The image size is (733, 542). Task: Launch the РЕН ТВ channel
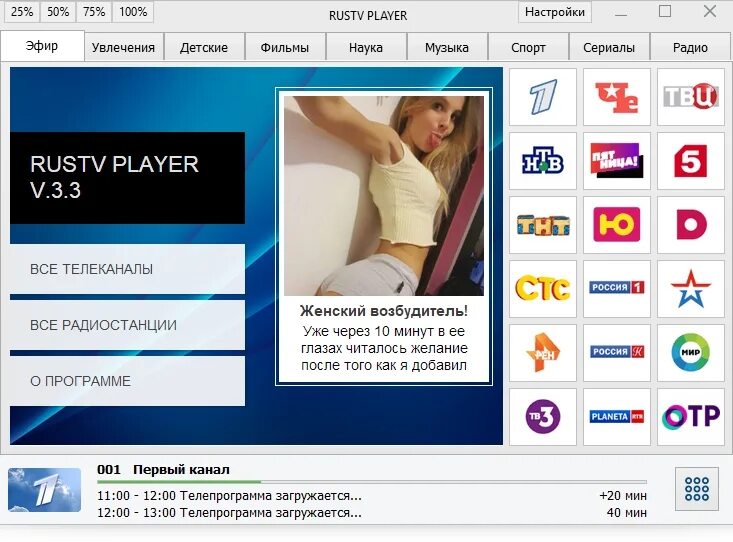[543, 353]
